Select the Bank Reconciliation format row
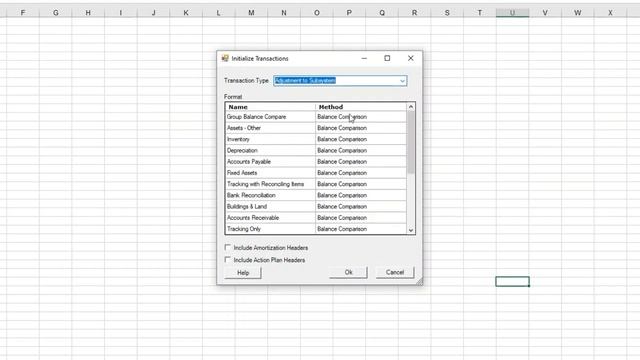This screenshot has width=640, height=360. (x=316, y=195)
